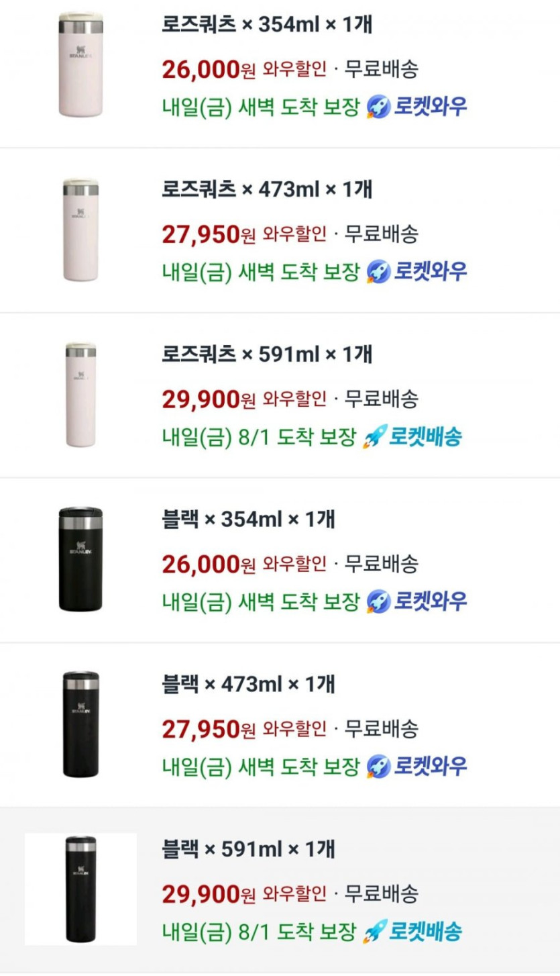Image resolution: width=560 pixels, height=976 pixels.
Task: Click the 로켓와우 badge for 로즈쿼츠 354ml
Action: (x=417, y=107)
